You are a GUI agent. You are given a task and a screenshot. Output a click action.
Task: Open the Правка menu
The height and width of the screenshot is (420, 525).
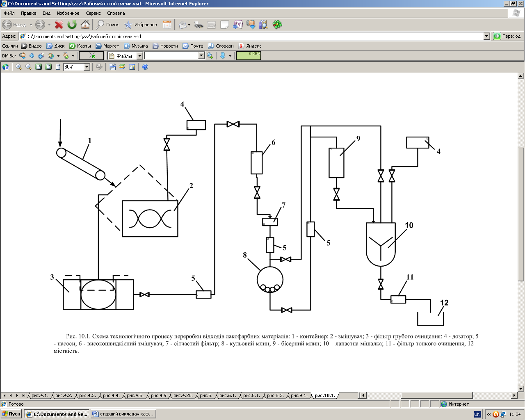[x=29, y=13]
